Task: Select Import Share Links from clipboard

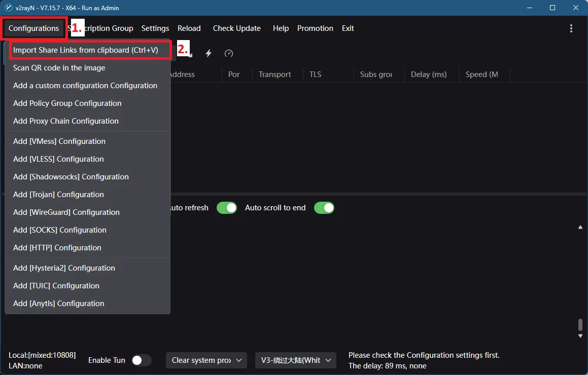Action: coord(86,50)
